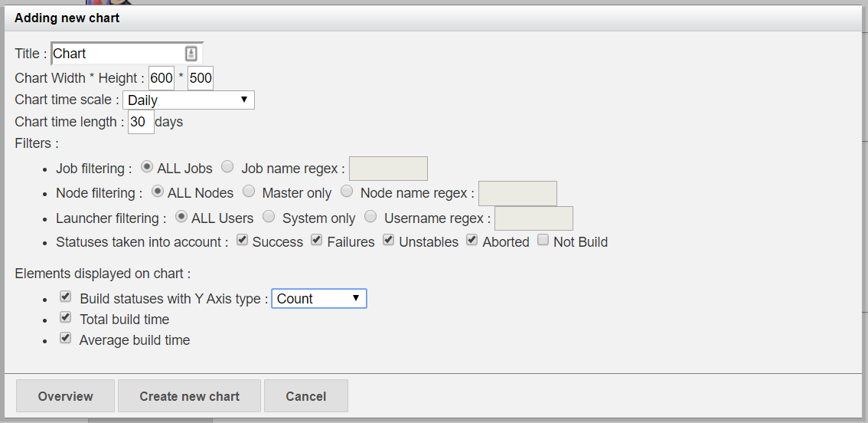Uncheck the Total build time option

coord(66,317)
